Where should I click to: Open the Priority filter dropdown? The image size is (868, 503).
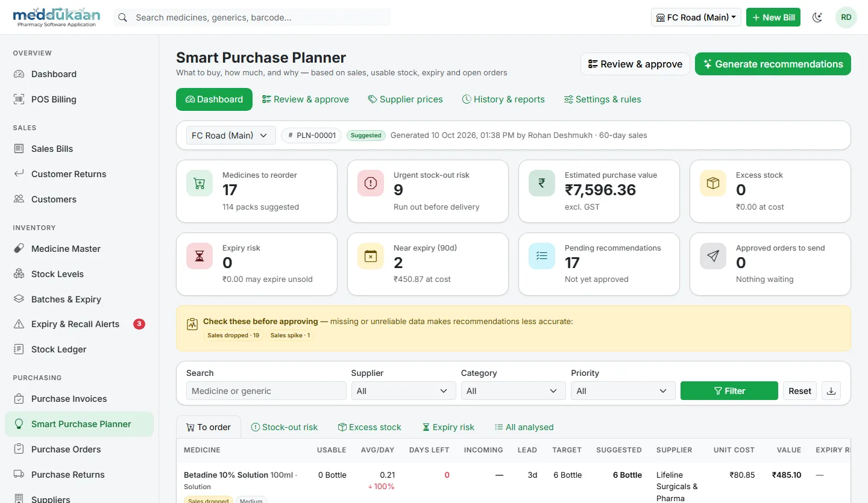[623, 391]
